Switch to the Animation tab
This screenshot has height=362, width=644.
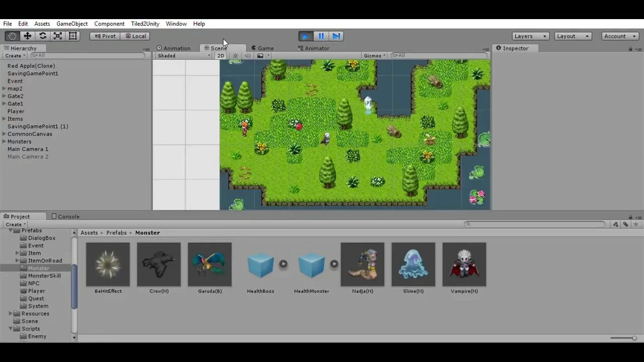tap(174, 48)
